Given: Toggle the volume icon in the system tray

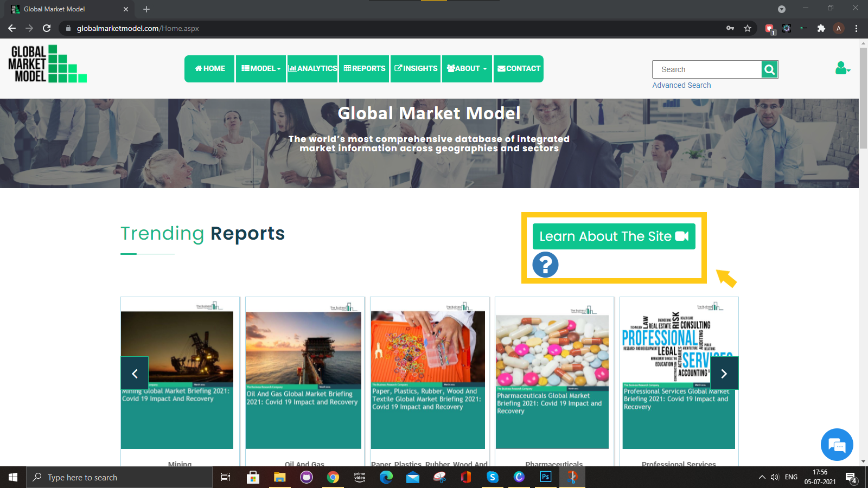Looking at the screenshot, I should pos(774,477).
